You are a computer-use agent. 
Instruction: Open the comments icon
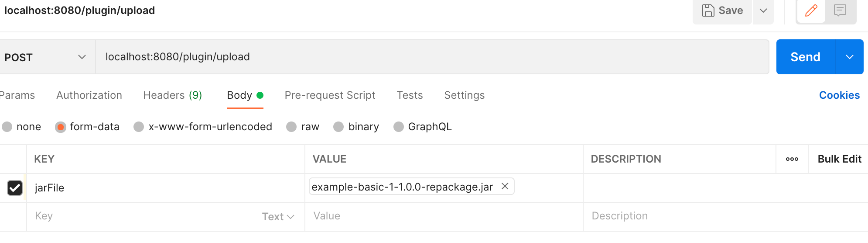tap(840, 10)
